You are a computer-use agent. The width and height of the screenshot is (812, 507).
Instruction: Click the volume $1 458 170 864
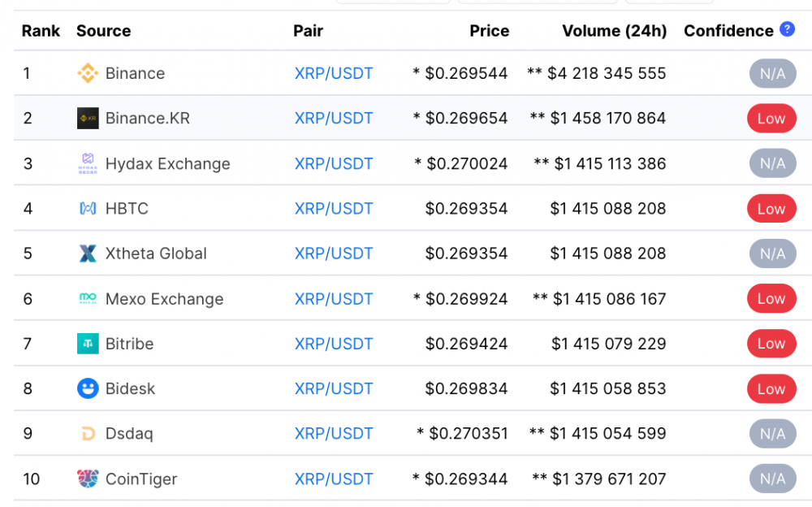(x=608, y=118)
